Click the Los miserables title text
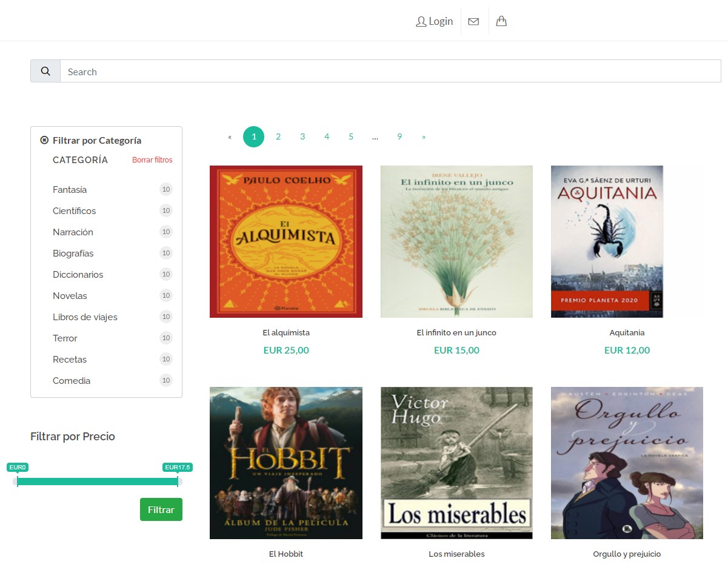The height and width of the screenshot is (564, 728). (456, 554)
